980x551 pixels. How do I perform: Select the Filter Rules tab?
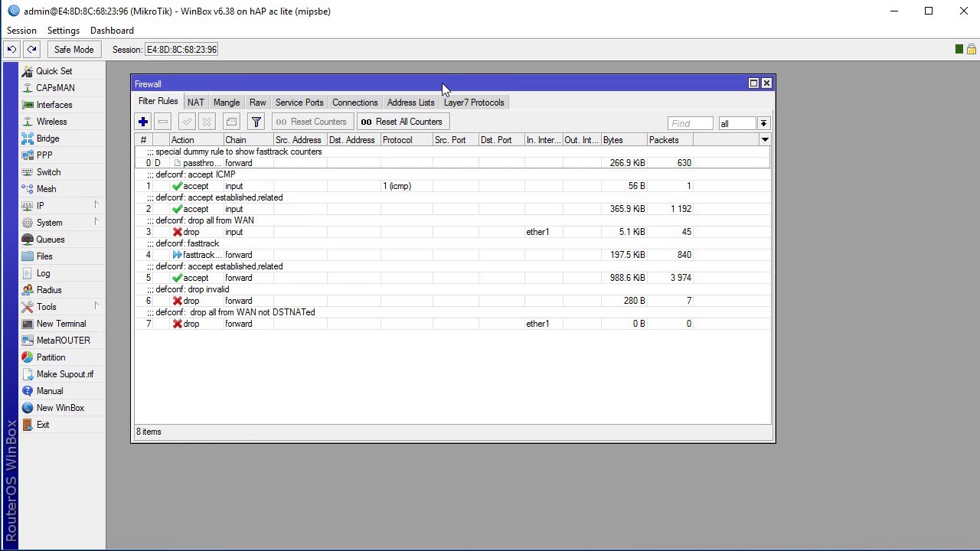[158, 102]
